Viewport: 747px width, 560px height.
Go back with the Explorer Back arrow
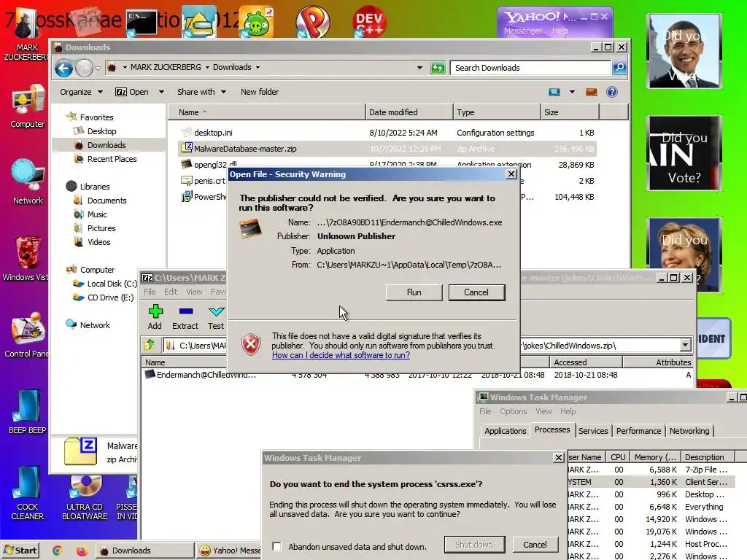point(63,68)
